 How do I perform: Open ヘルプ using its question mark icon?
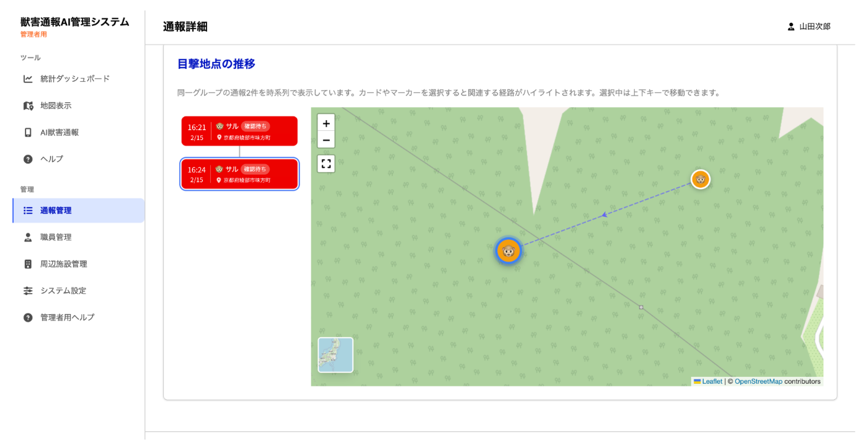click(x=27, y=159)
